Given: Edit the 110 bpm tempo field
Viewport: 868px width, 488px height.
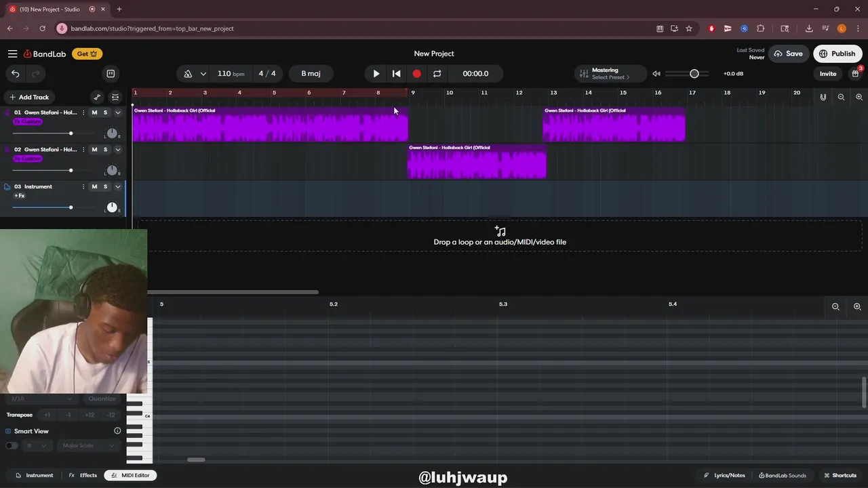Looking at the screenshot, I should 231,73.
